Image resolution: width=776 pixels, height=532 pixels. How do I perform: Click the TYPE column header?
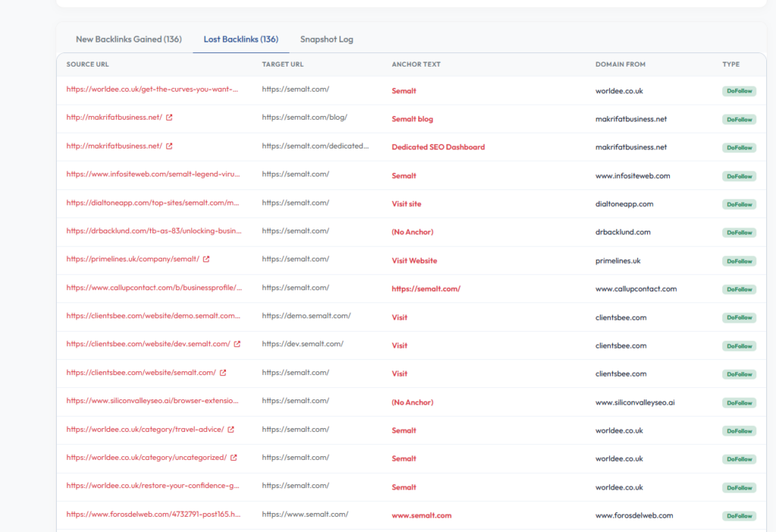731,64
